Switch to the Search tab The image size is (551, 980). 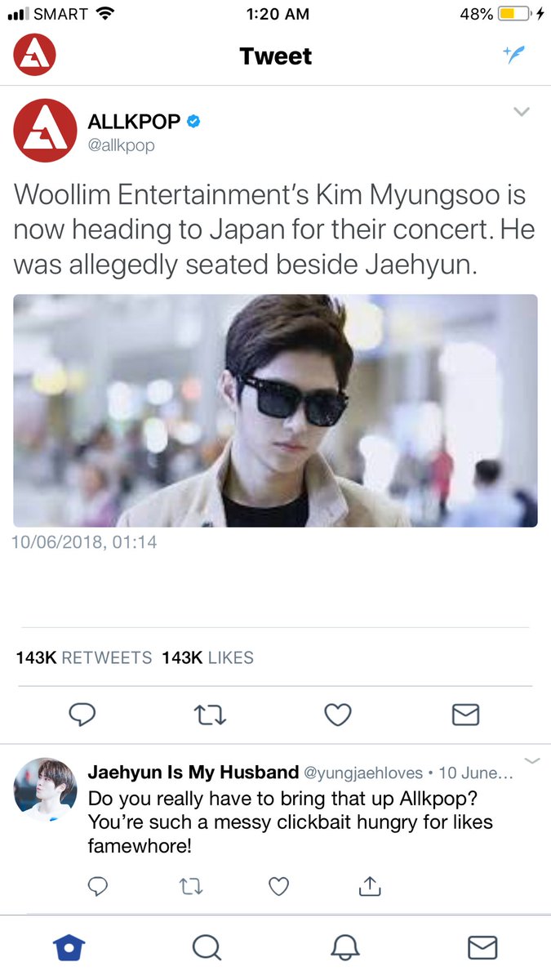coord(207,947)
